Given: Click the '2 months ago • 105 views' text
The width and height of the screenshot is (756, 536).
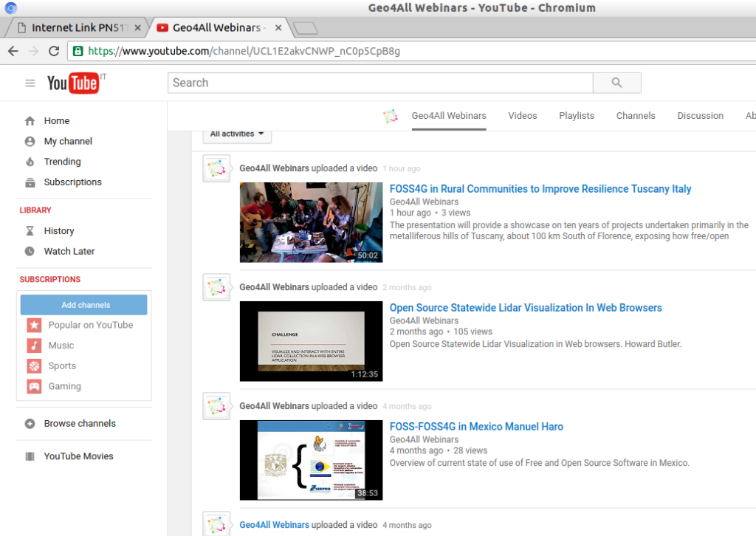Looking at the screenshot, I should pos(441,331).
